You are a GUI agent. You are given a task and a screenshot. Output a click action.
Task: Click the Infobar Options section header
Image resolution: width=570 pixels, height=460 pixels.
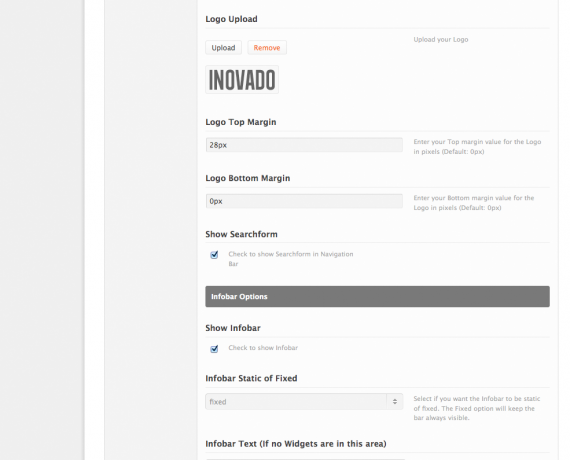coord(377,296)
